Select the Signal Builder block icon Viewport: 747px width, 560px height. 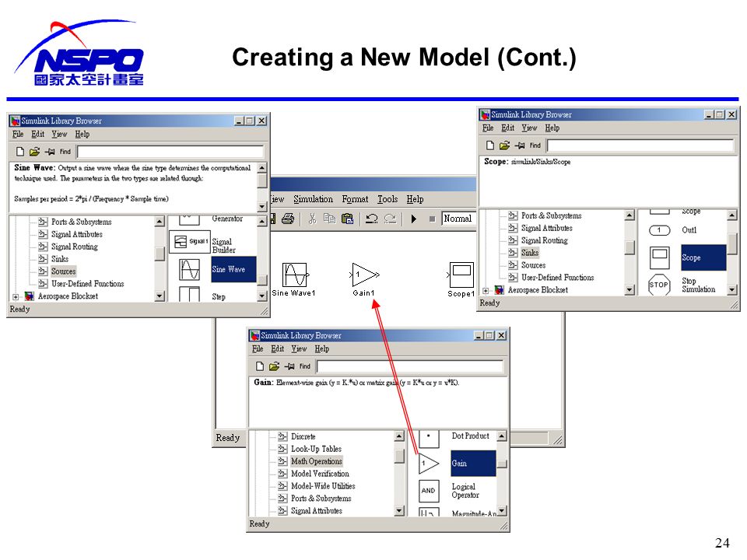(190, 241)
